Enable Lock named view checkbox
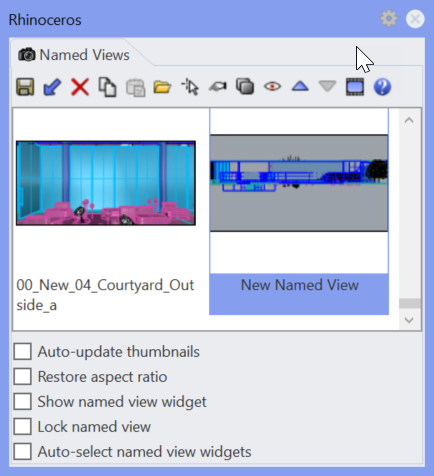Image resolution: width=434 pixels, height=476 pixels. coord(23,427)
